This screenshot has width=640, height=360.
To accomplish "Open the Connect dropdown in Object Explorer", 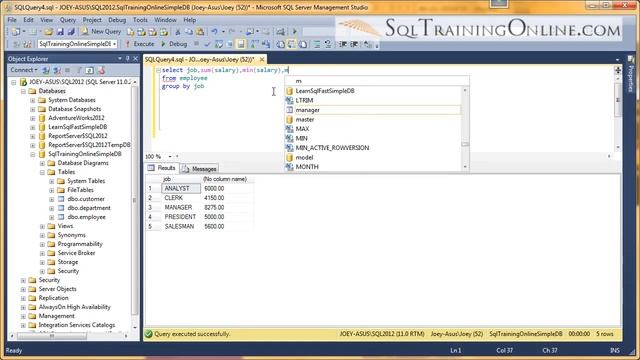I will tap(24, 70).
